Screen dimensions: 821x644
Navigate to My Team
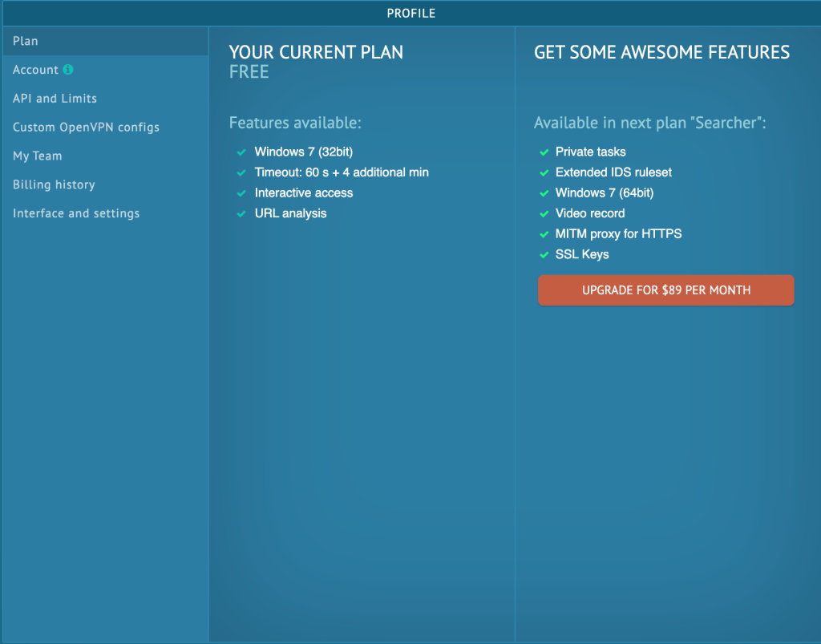point(37,156)
